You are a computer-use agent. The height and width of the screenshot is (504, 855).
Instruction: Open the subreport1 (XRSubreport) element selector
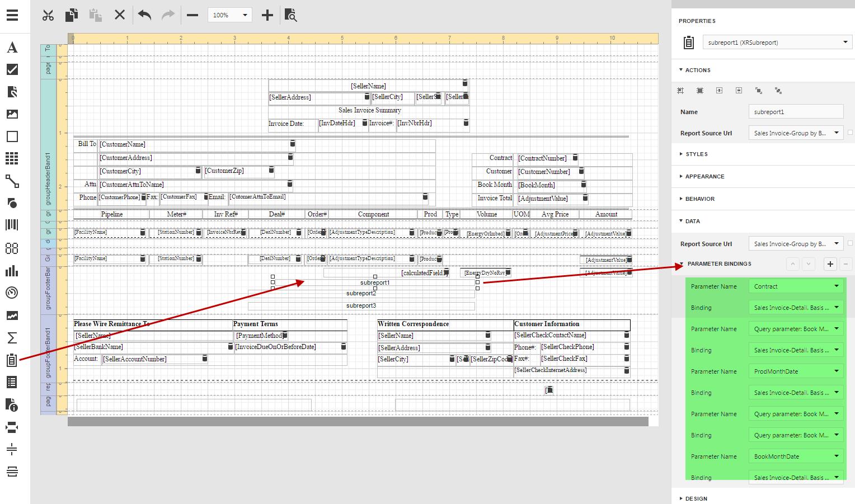[x=777, y=43]
